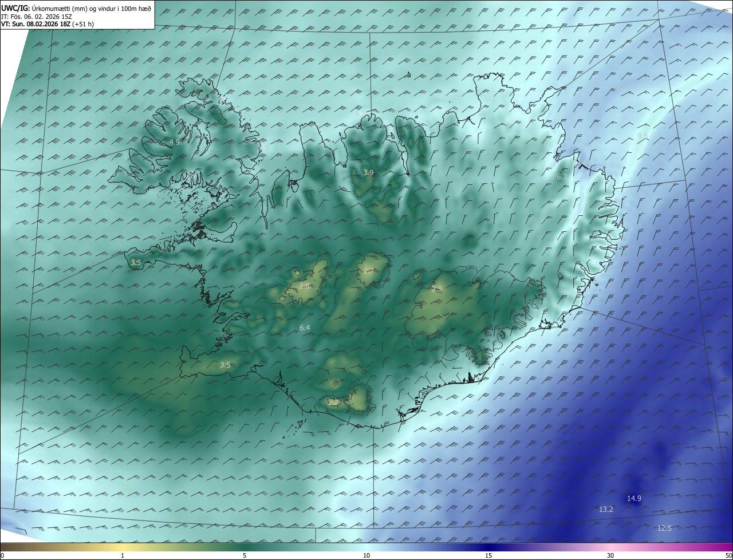Image resolution: width=733 pixels, height=560 pixels.
Task: Click the 50 tick on the colour scale
Action: tap(728, 555)
